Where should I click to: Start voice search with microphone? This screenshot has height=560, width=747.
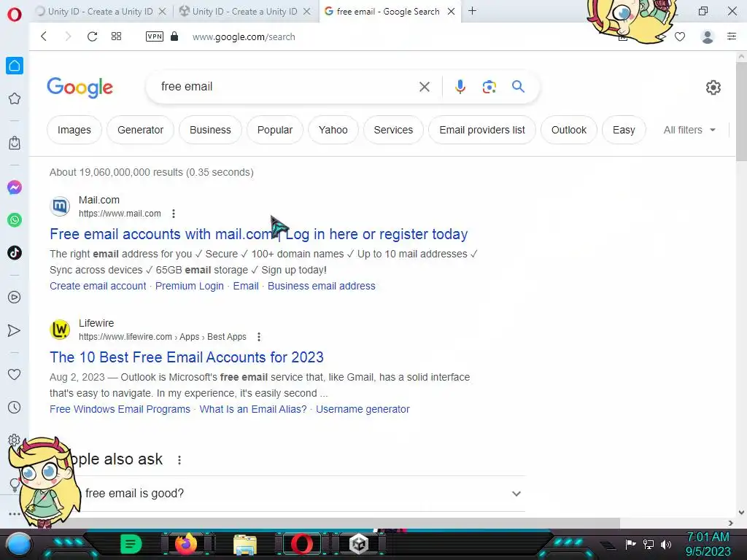[460, 87]
